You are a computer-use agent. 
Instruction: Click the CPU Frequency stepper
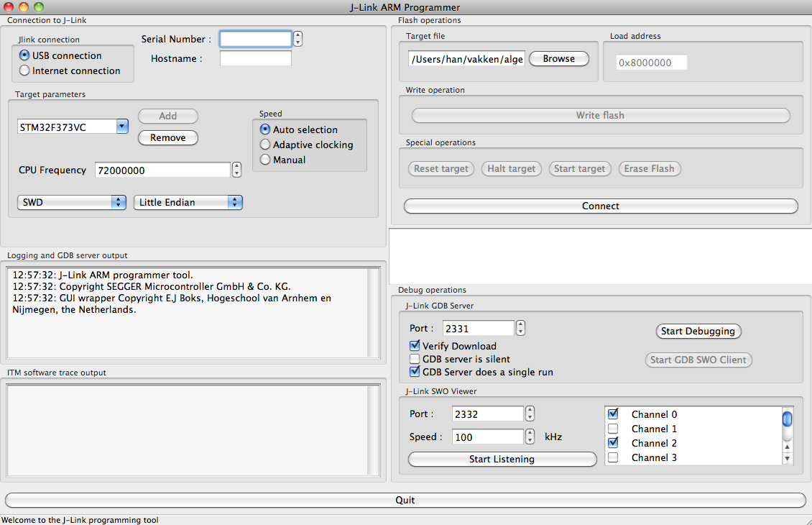point(236,170)
